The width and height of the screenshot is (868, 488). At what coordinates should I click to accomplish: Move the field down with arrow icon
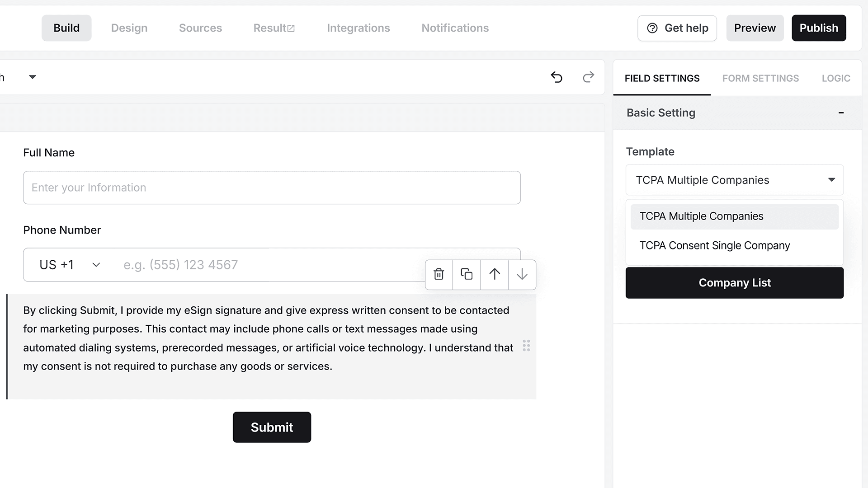pos(522,274)
